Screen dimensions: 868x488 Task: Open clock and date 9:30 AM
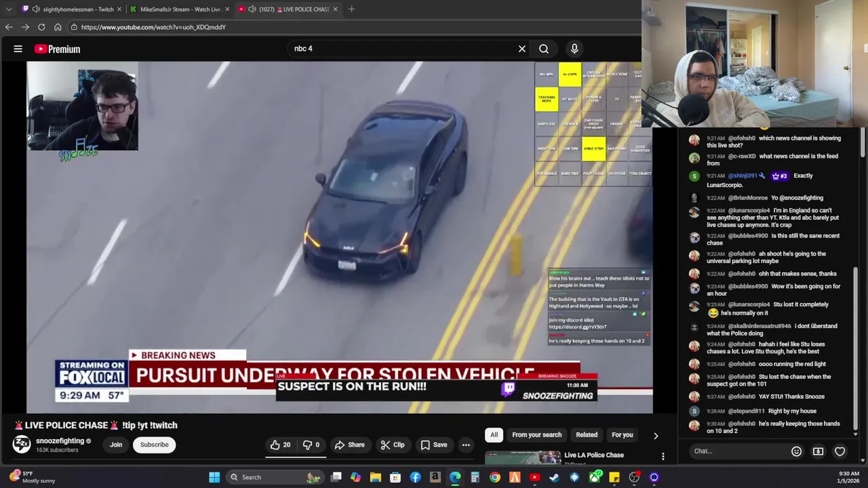(x=849, y=477)
